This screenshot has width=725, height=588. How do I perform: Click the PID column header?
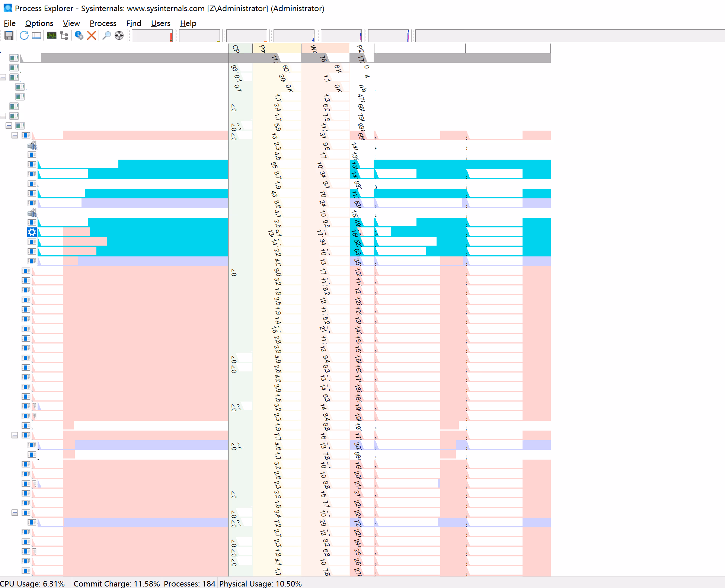click(361, 48)
